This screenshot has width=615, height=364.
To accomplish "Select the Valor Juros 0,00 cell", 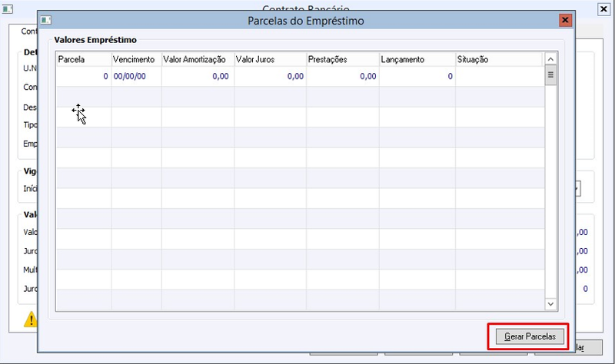I will pyautogui.click(x=271, y=76).
